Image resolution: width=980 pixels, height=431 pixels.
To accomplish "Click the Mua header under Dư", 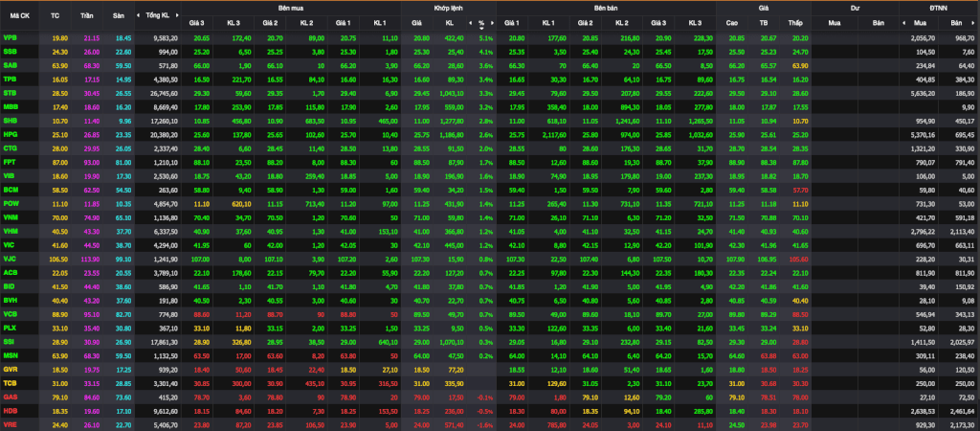I will 834,23.
